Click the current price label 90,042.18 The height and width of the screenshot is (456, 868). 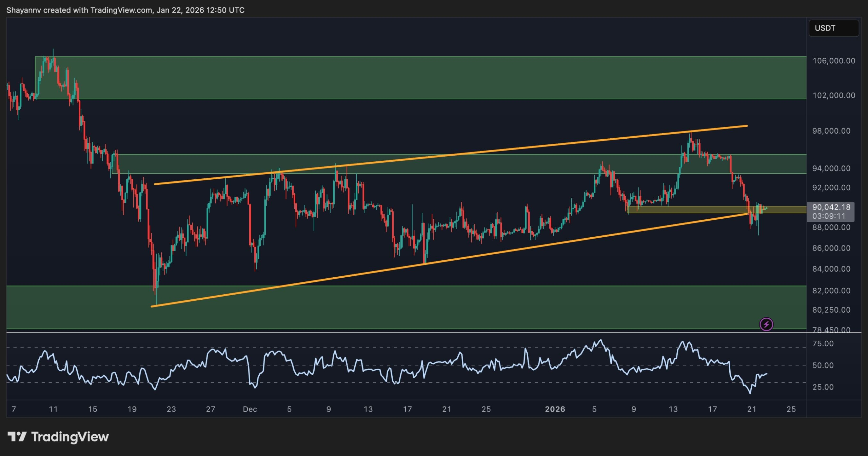point(831,207)
